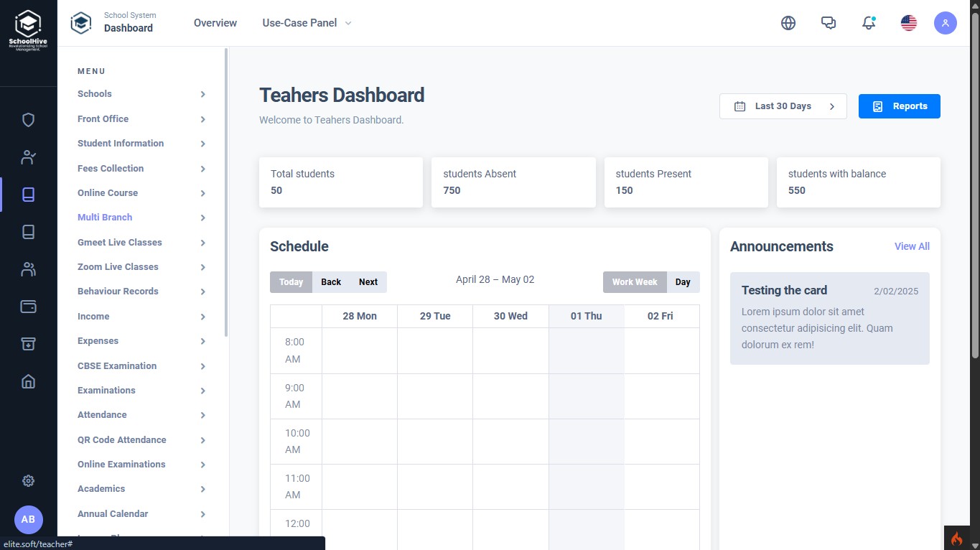Switch schedule to Day view
980x550 pixels.
(683, 282)
